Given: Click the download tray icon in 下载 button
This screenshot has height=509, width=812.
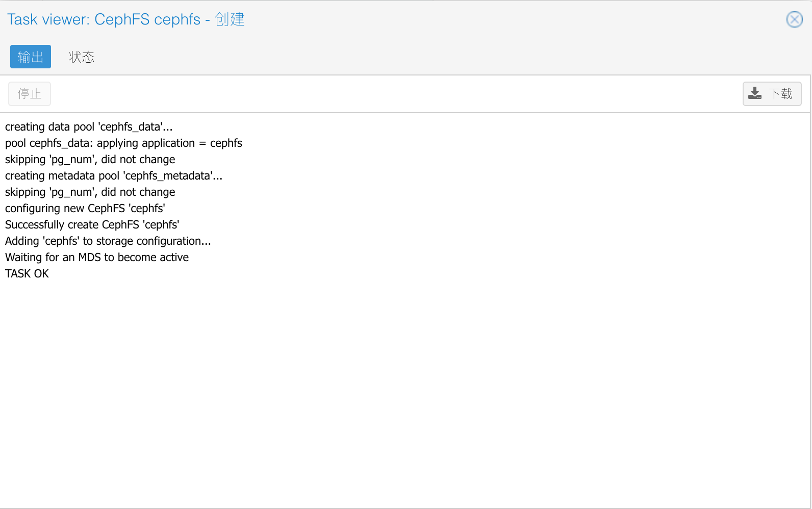Looking at the screenshot, I should pyautogui.click(x=755, y=93).
